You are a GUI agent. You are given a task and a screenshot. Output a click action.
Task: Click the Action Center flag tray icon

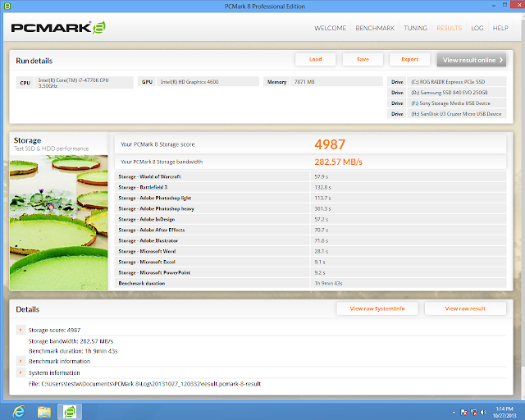pyautogui.click(x=463, y=413)
